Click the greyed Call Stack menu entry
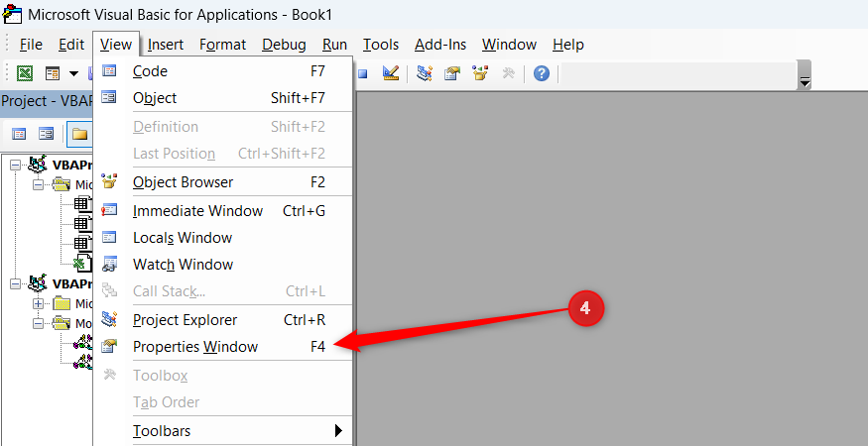 tap(223, 291)
